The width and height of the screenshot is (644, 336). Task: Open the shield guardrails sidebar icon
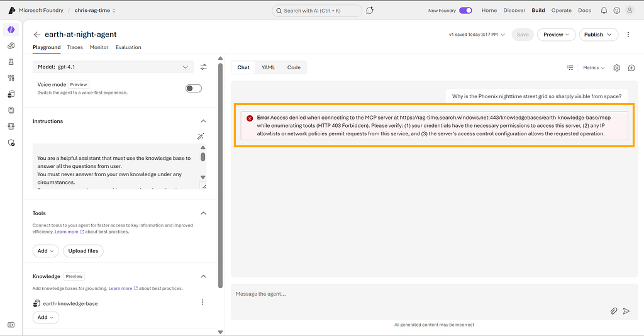pyautogui.click(x=11, y=143)
